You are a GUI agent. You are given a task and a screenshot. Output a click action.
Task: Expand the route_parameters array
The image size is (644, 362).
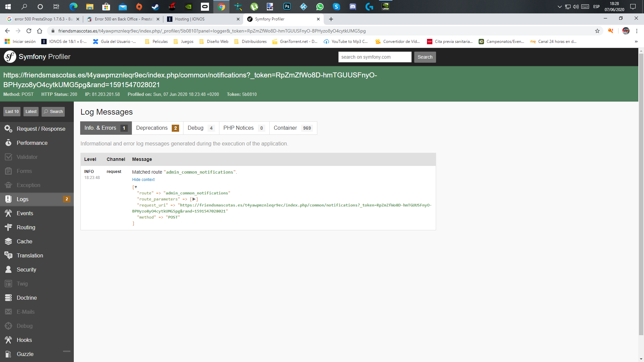point(194,199)
